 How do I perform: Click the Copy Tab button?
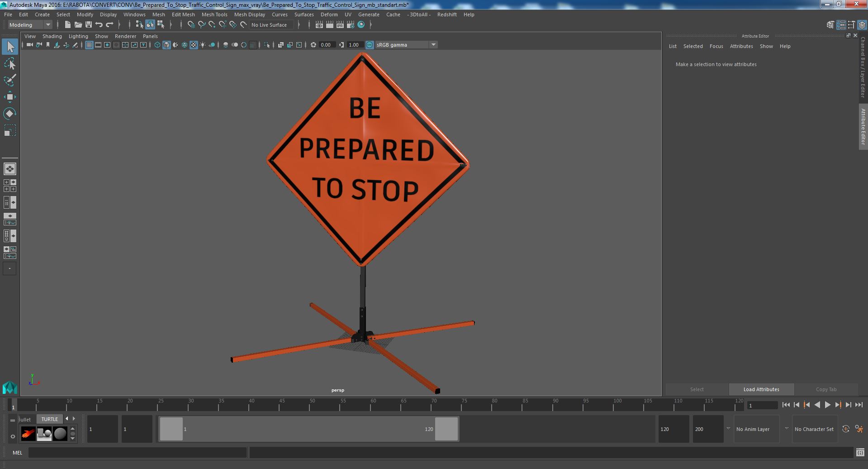click(x=826, y=389)
